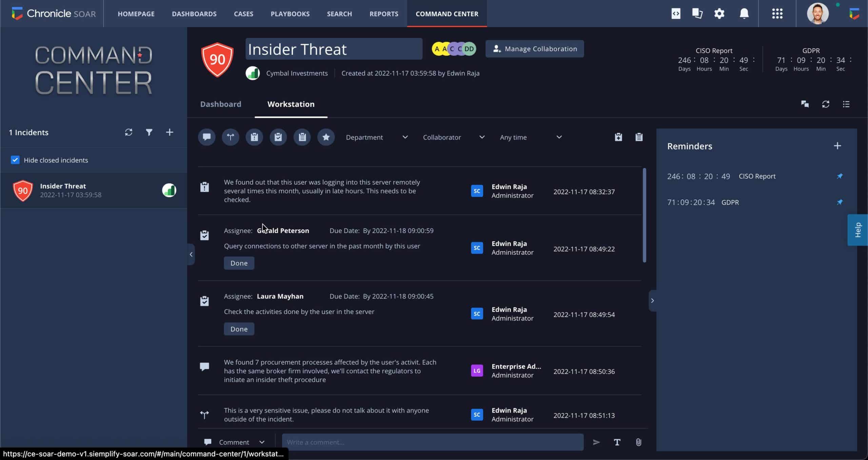Open the Department dropdown
The width and height of the screenshot is (868, 460).
click(x=377, y=137)
